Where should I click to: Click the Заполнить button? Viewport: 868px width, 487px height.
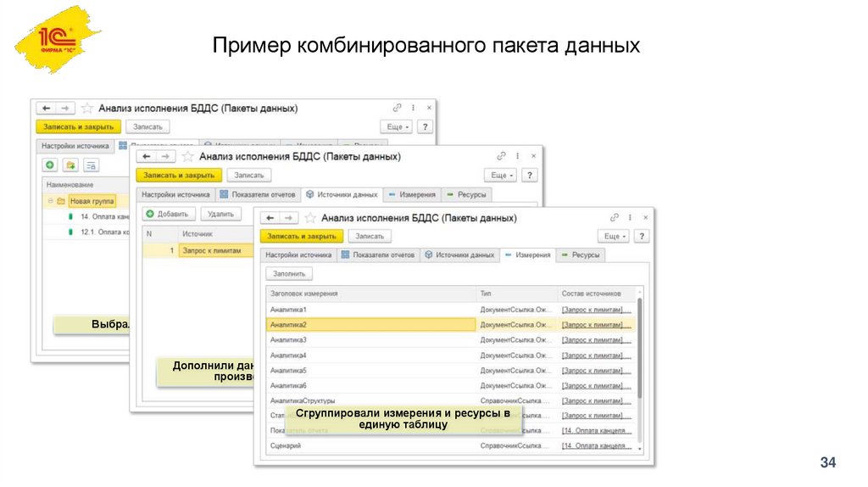click(289, 274)
